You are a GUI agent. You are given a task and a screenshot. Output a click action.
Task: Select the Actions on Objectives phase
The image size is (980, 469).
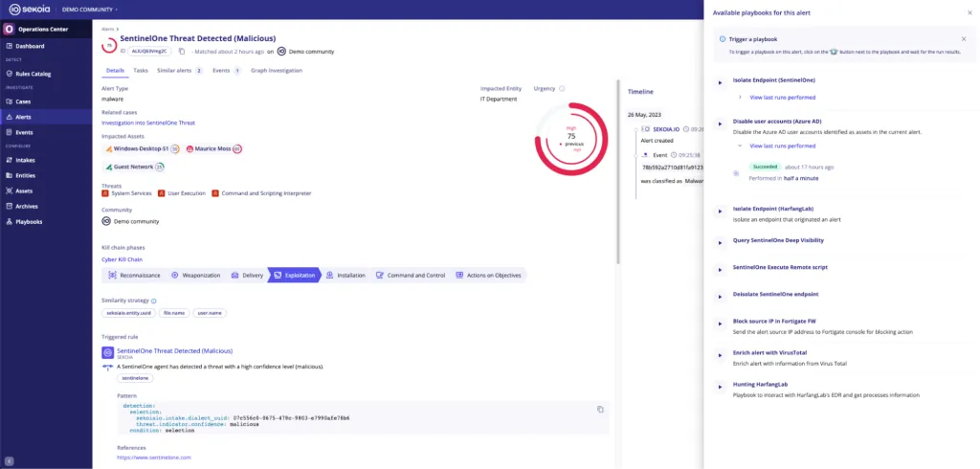489,275
